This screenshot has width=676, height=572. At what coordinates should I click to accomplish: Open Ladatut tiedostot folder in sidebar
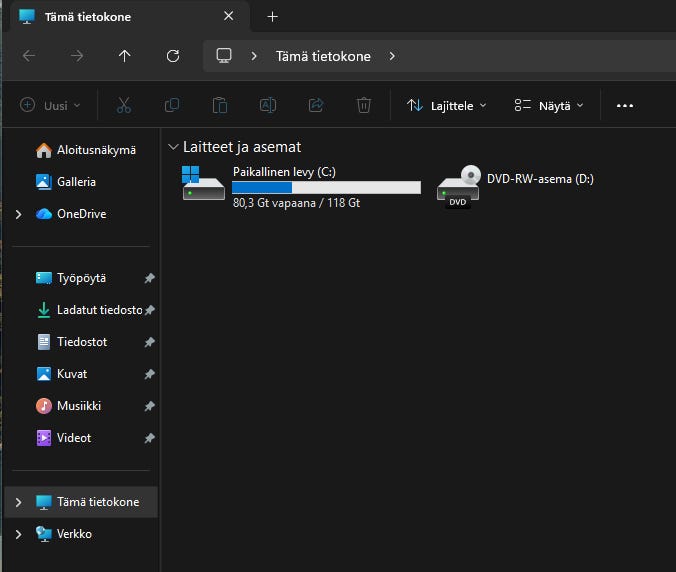98,310
